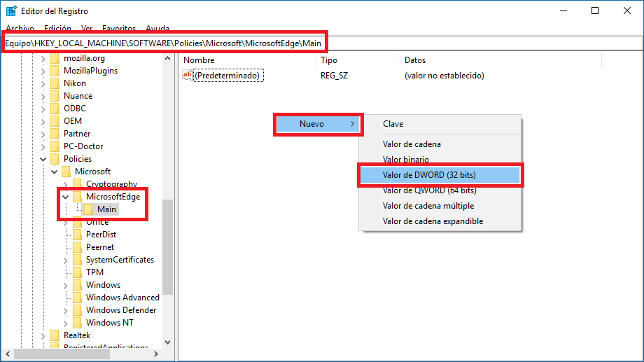
Task: Click the MicrosoftEdge folder icon
Action: 77,197
